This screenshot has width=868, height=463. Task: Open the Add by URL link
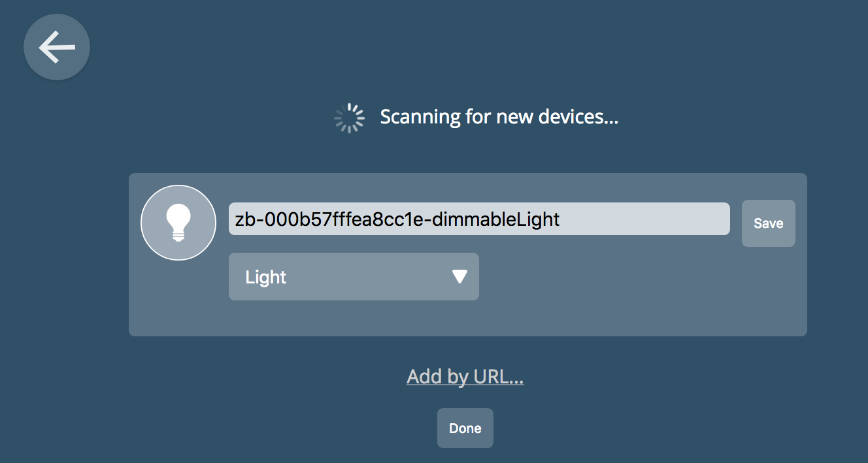point(465,377)
